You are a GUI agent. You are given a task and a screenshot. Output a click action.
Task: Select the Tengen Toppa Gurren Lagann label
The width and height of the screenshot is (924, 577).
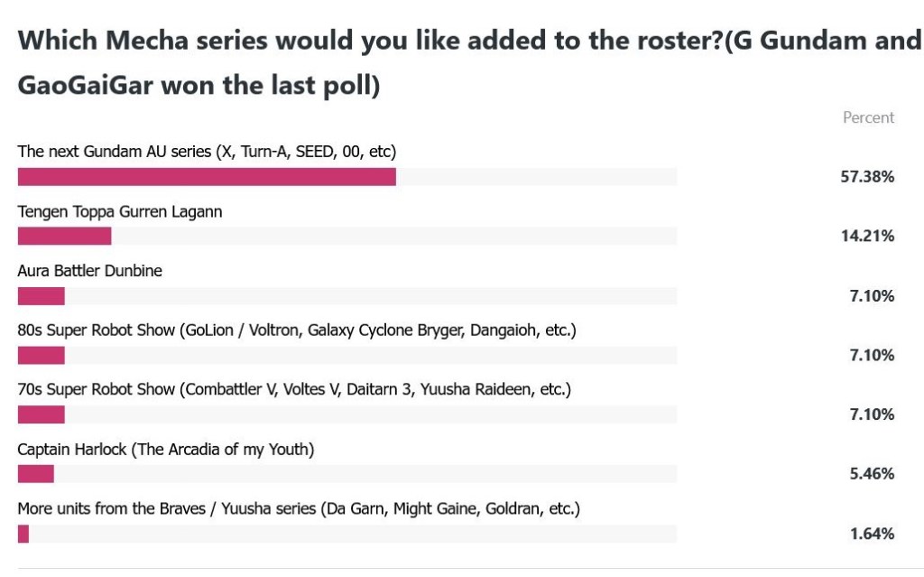120,211
